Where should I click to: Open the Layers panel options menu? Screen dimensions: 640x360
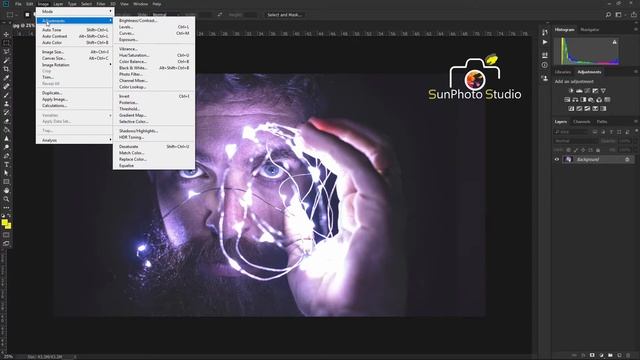click(636, 122)
